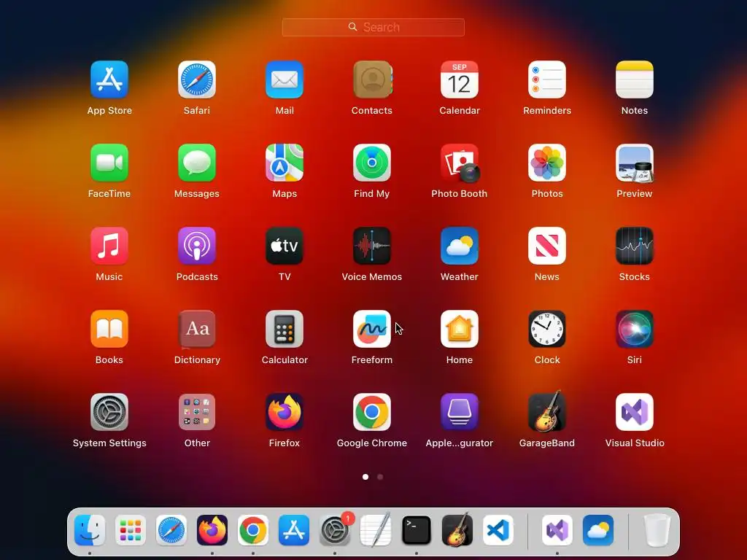Screen dimensions: 747x560
Task: Click Launchpad icon in the Dock
Action: pos(131,530)
